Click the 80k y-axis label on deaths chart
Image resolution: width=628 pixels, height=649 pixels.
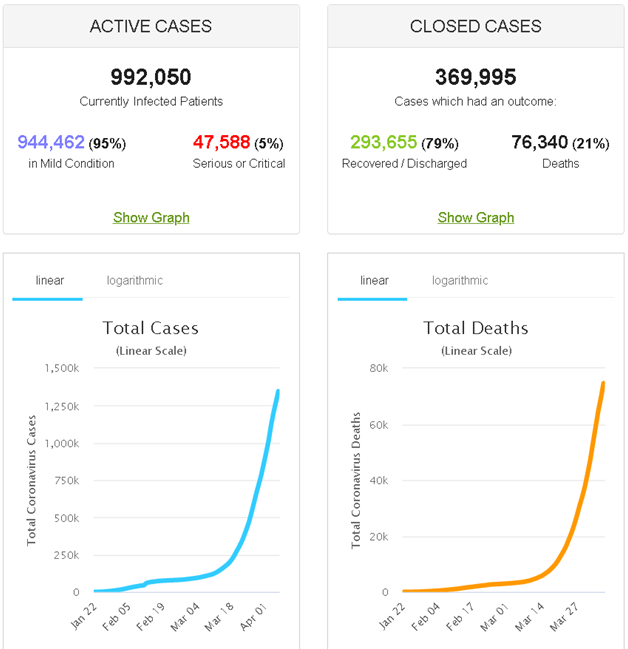(379, 368)
